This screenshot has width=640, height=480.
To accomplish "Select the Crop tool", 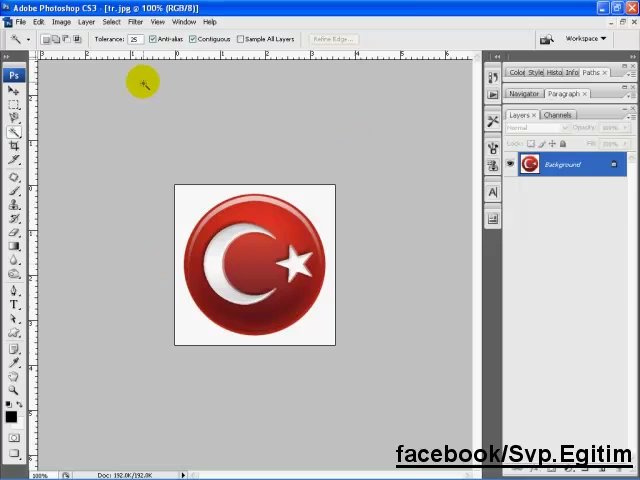I will [x=13, y=146].
